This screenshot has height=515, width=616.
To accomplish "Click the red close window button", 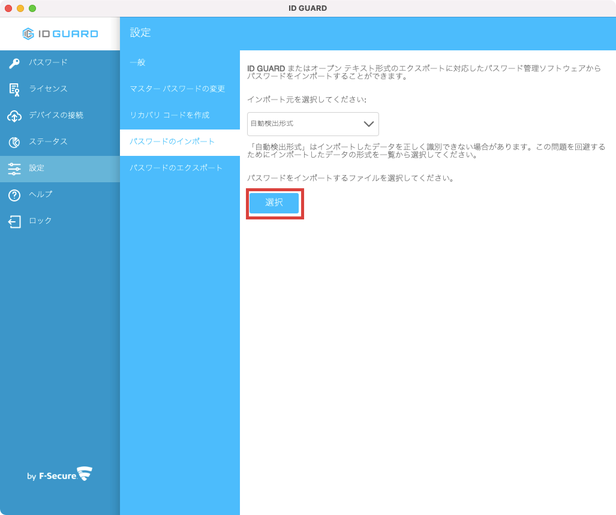I will point(8,8).
